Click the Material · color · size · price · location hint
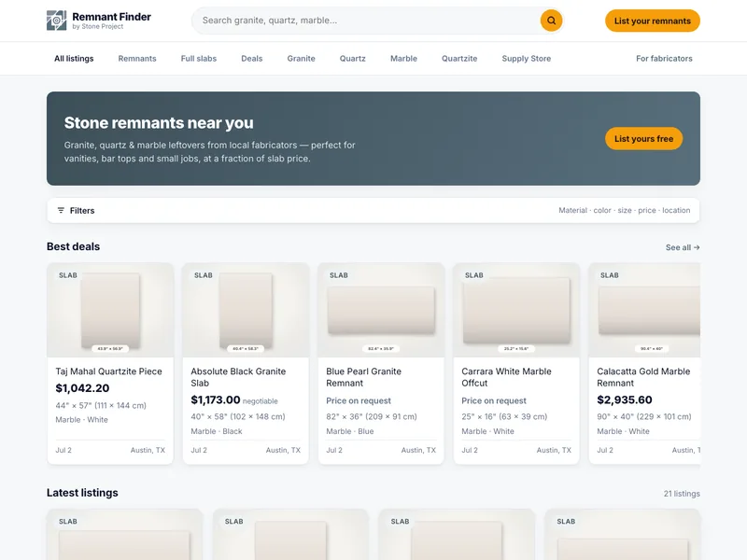 click(x=624, y=211)
